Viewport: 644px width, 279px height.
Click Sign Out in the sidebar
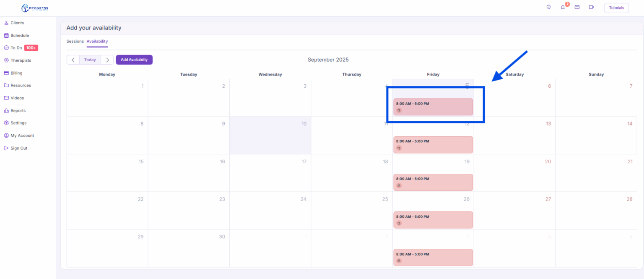point(18,148)
